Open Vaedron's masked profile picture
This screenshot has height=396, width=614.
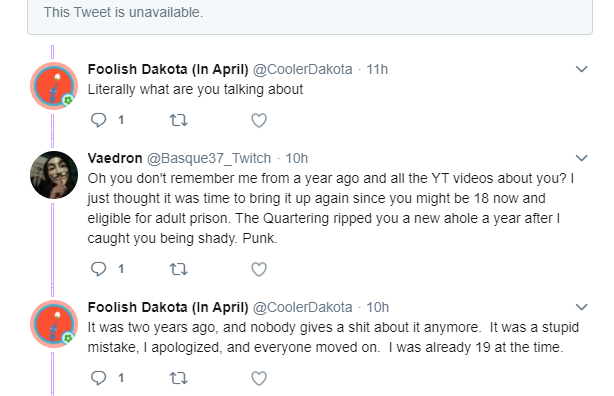54,175
